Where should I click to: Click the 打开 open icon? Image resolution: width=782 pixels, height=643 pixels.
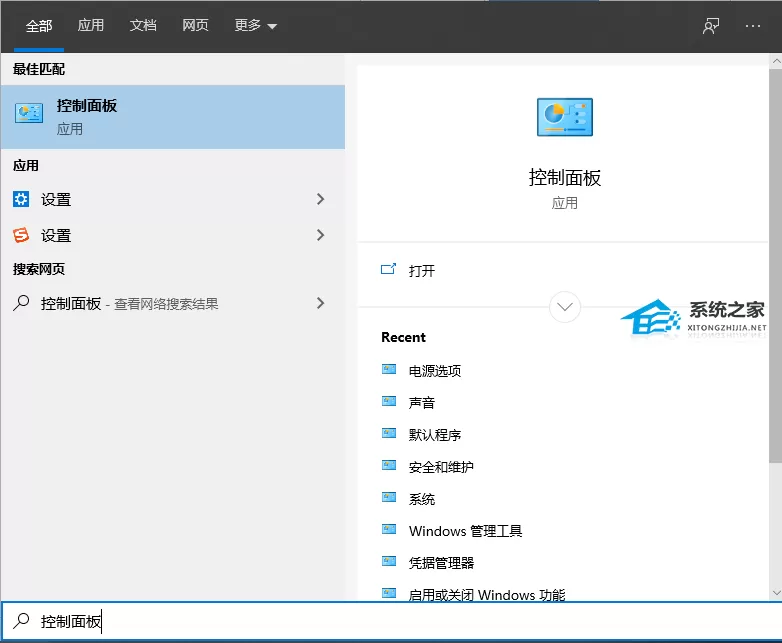click(389, 269)
